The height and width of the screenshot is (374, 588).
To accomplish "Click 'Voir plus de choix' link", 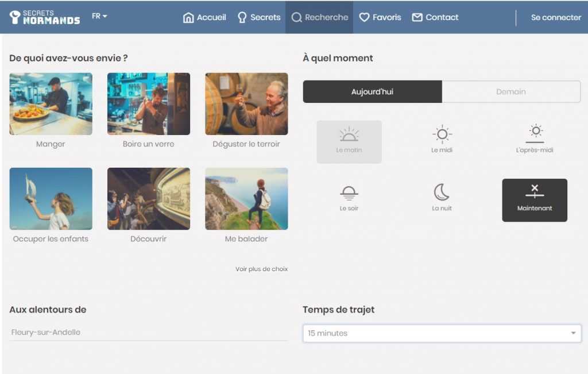I will pyautogui.click(x=261, y=269).
